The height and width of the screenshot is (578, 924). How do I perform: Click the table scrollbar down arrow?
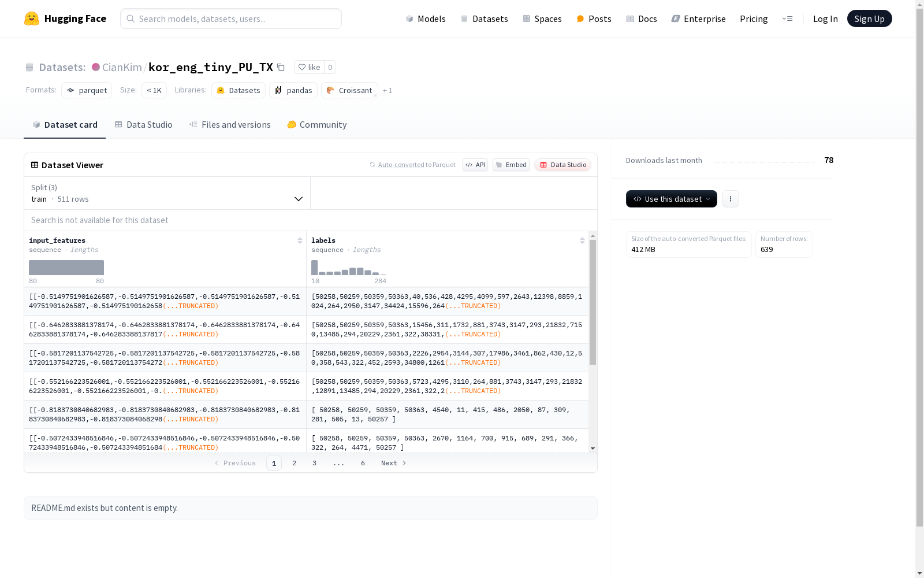593,449
